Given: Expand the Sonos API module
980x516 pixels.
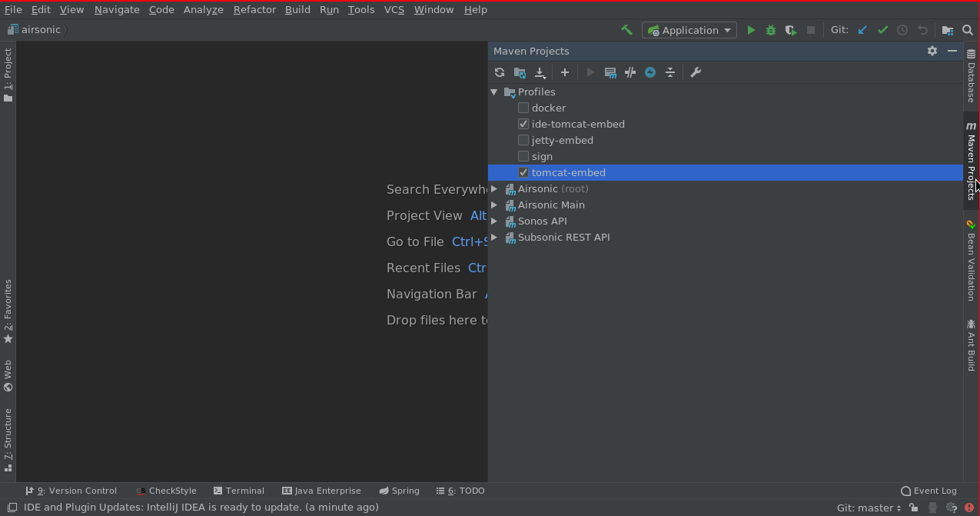Looking at the screenshot, I should [494, 221].
